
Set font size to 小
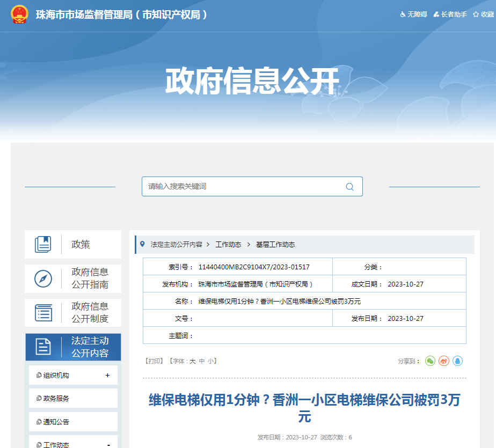pos(210,362)
